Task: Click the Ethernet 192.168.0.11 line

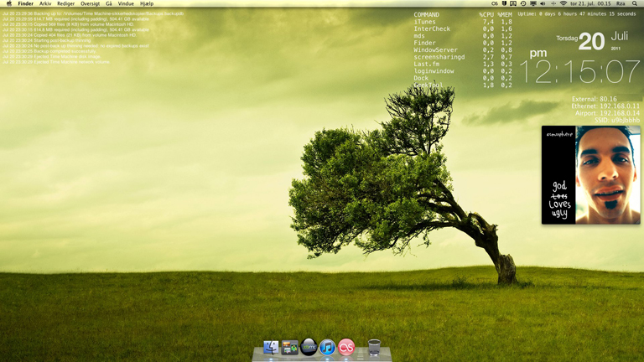Action: (605, 106)
